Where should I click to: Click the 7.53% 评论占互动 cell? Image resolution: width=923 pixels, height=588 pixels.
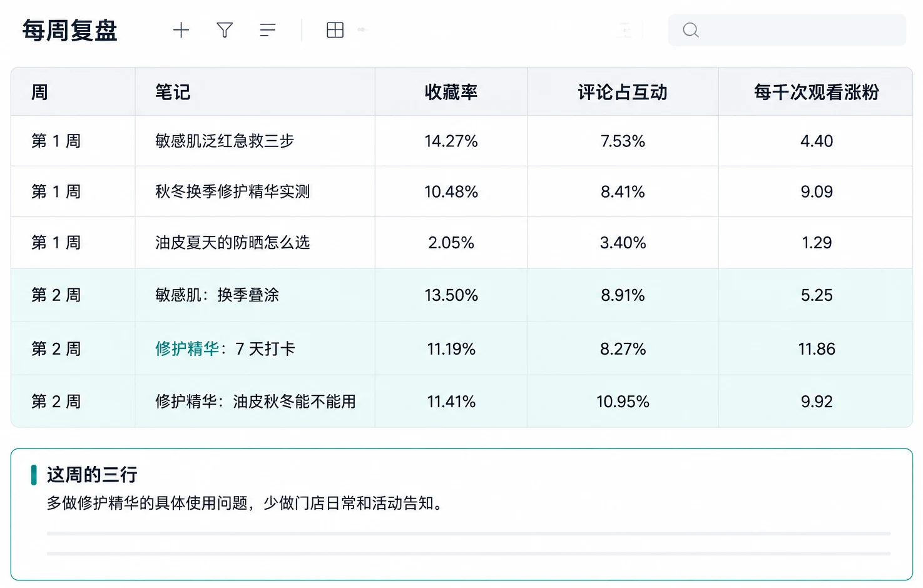point(623,141)
